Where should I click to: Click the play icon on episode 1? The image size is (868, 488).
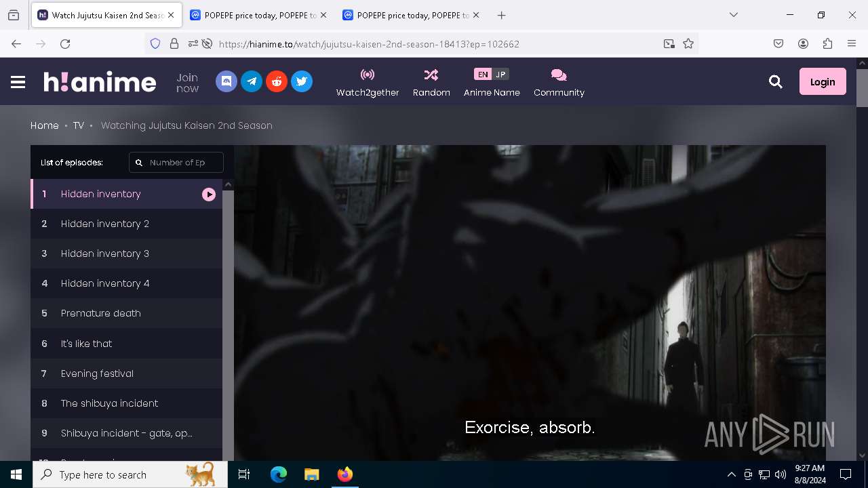tap(209, 195)
